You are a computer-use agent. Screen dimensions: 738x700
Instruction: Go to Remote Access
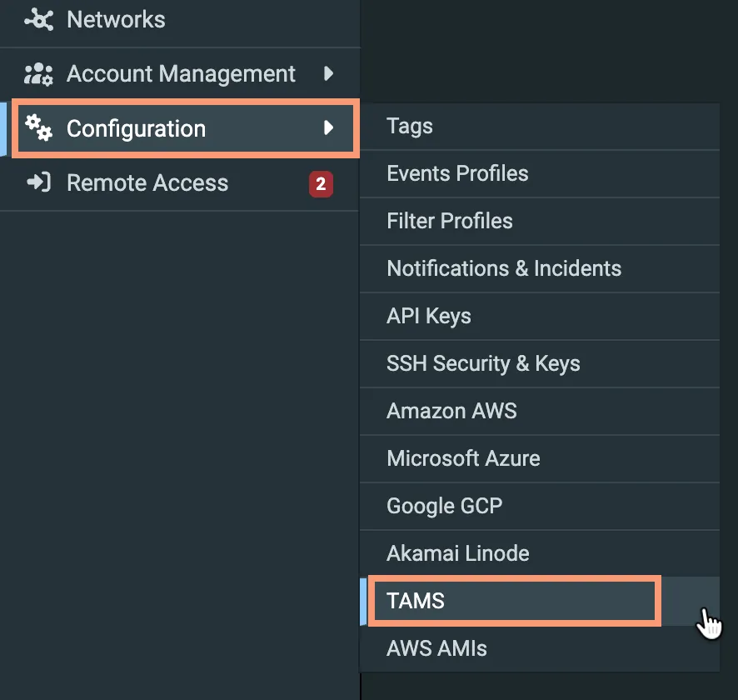pyautogui.click(x=180, y=183)
